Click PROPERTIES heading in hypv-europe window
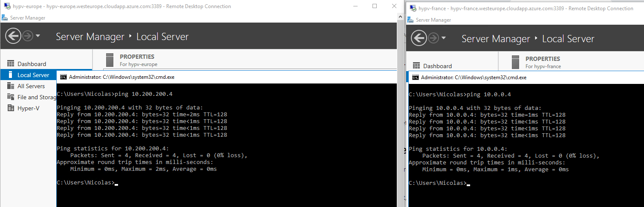644x207 pixels. [137, 57]
